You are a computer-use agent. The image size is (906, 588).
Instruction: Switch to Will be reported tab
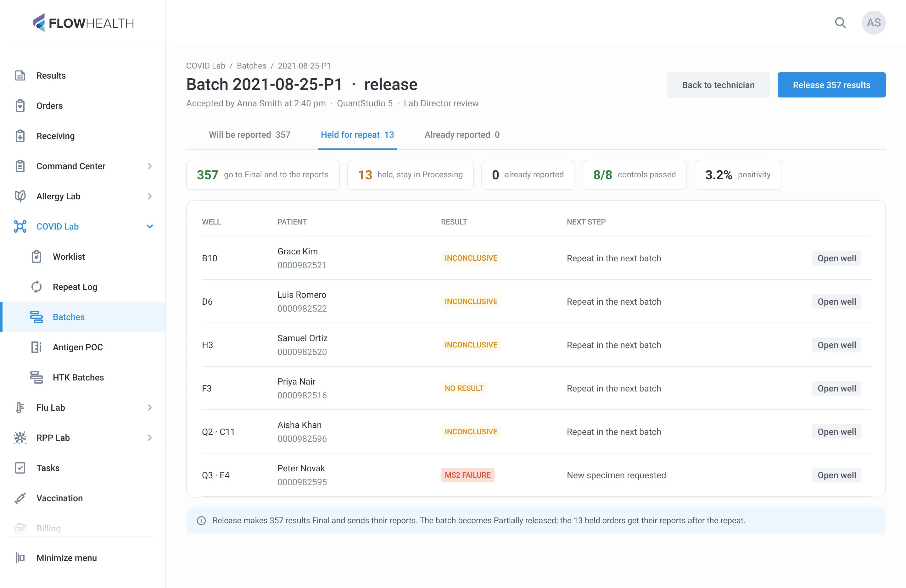pyautogui.click(x=249, y=135)
